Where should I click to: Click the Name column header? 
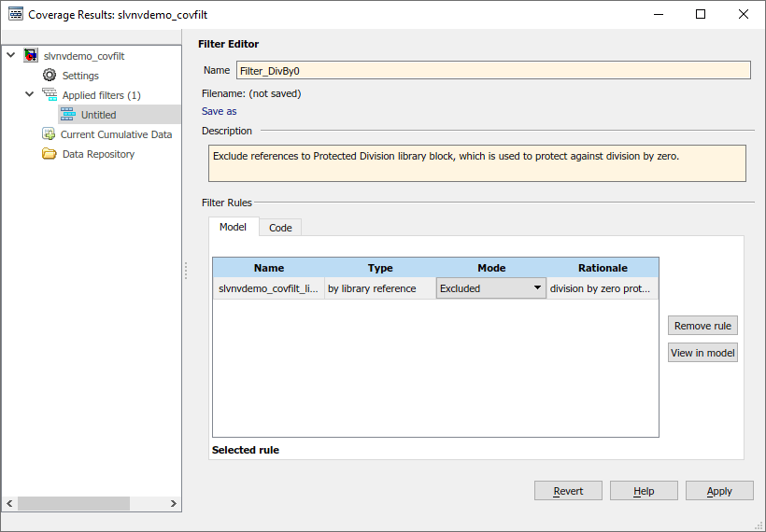(269, 268)
